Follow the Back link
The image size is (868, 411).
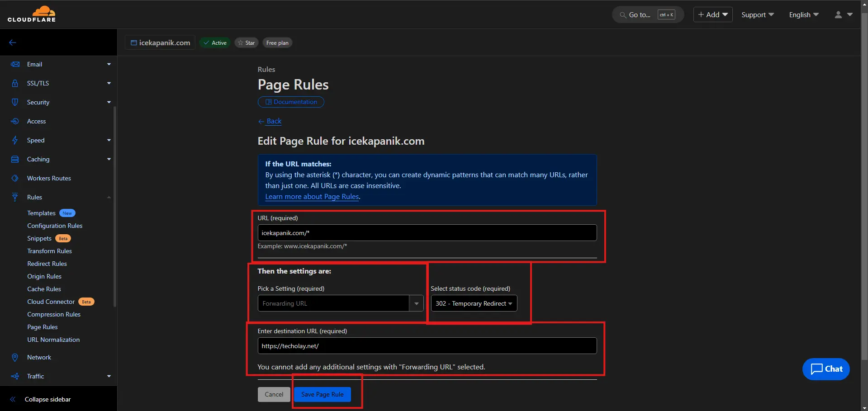pyautogui.click(x=270, y=121)
